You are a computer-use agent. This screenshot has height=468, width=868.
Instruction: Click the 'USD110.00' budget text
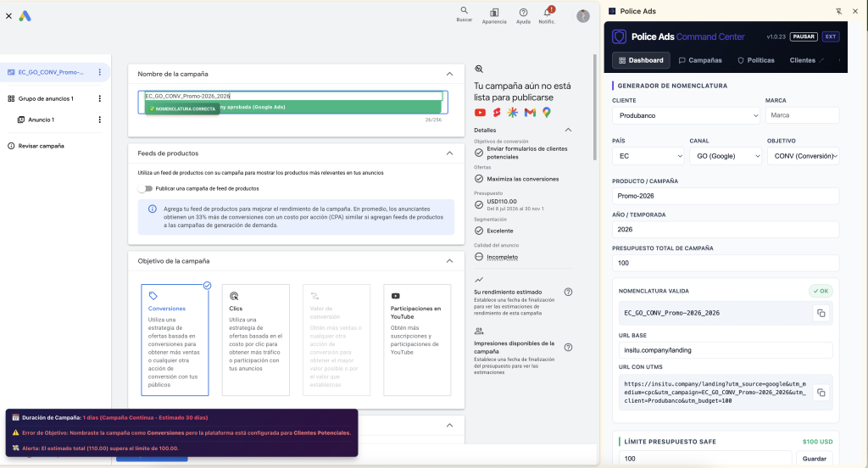pyautogui.click(x=502, y=202)
